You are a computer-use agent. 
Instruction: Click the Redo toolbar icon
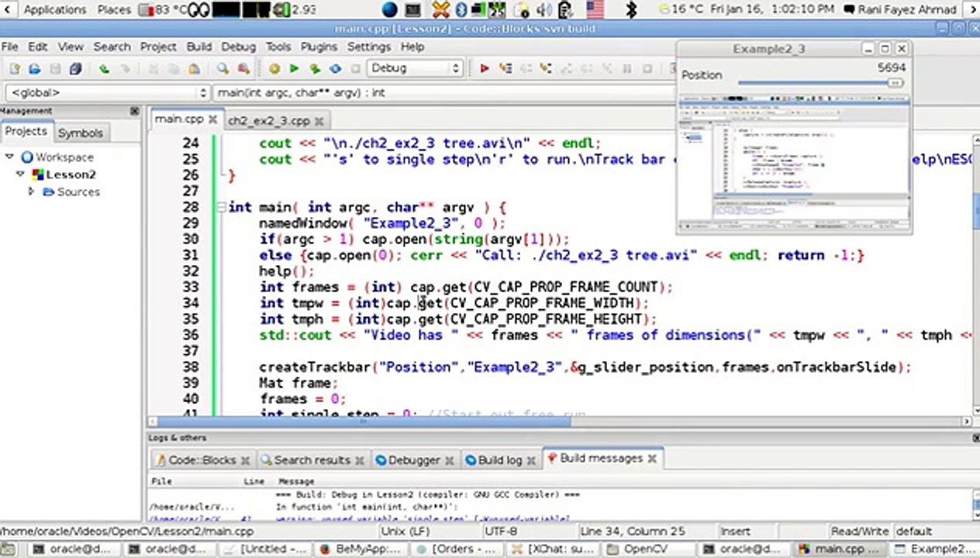coord(124,68)
